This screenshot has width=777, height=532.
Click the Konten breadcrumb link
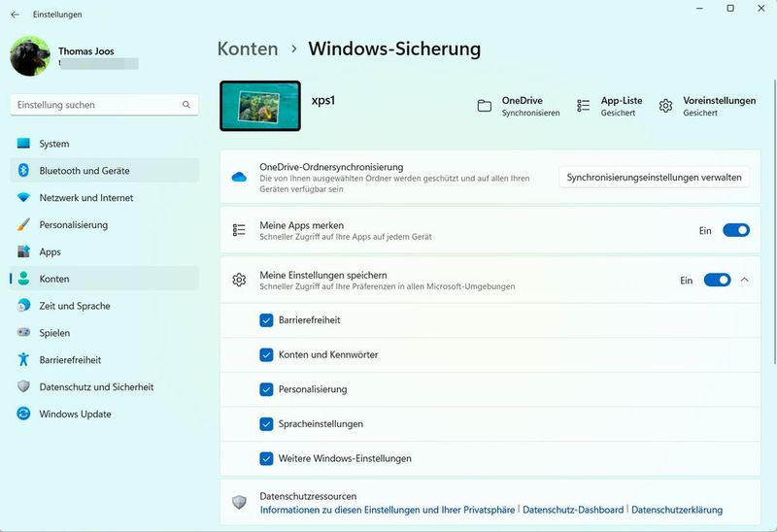click(248, 49)
